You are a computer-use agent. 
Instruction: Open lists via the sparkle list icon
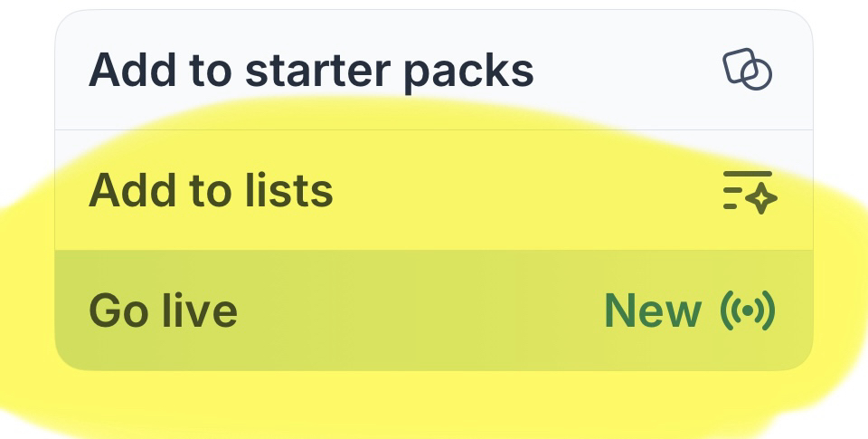point(749,191)
